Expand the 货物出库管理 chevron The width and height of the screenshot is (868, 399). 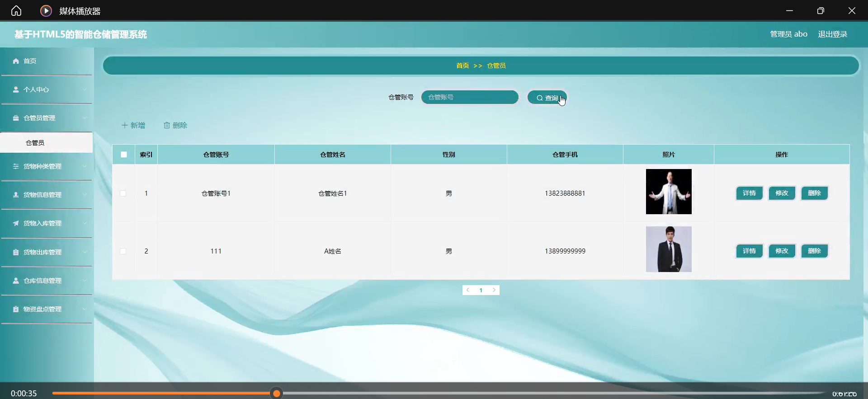(85, 252)
